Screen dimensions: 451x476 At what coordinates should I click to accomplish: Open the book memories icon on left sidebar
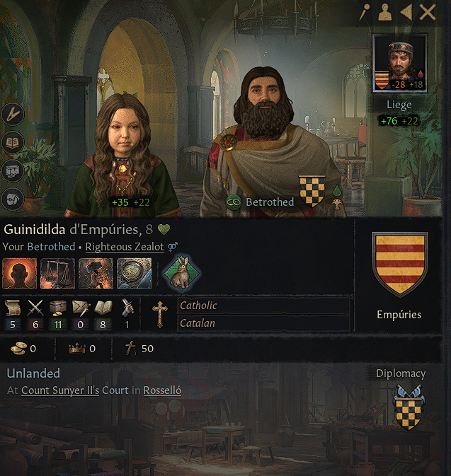(13, 142)
